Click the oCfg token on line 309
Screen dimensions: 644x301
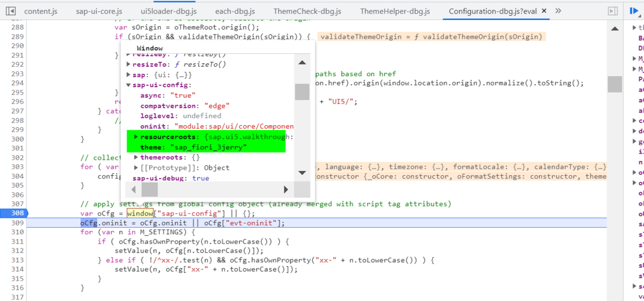[x=89, y=223]
